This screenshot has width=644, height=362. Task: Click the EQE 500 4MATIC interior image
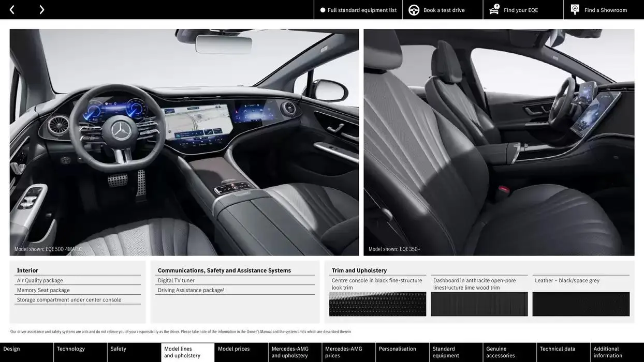click(184, 142)
